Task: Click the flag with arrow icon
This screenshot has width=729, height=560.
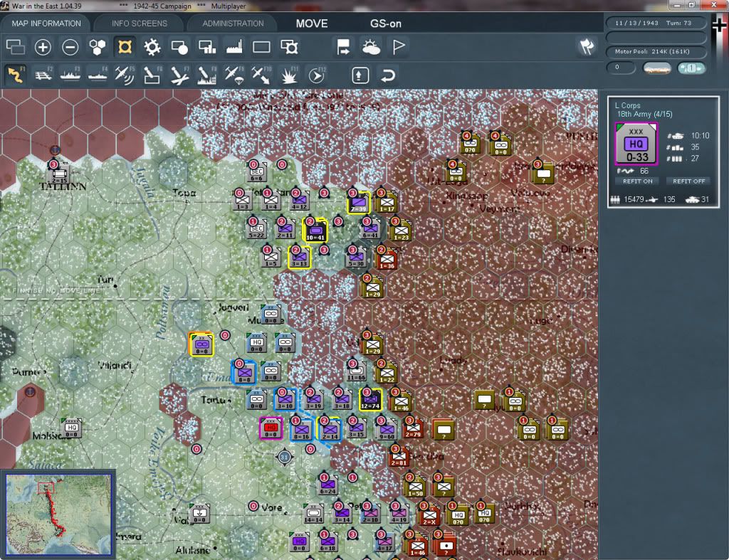Action: tap(343, 47)
